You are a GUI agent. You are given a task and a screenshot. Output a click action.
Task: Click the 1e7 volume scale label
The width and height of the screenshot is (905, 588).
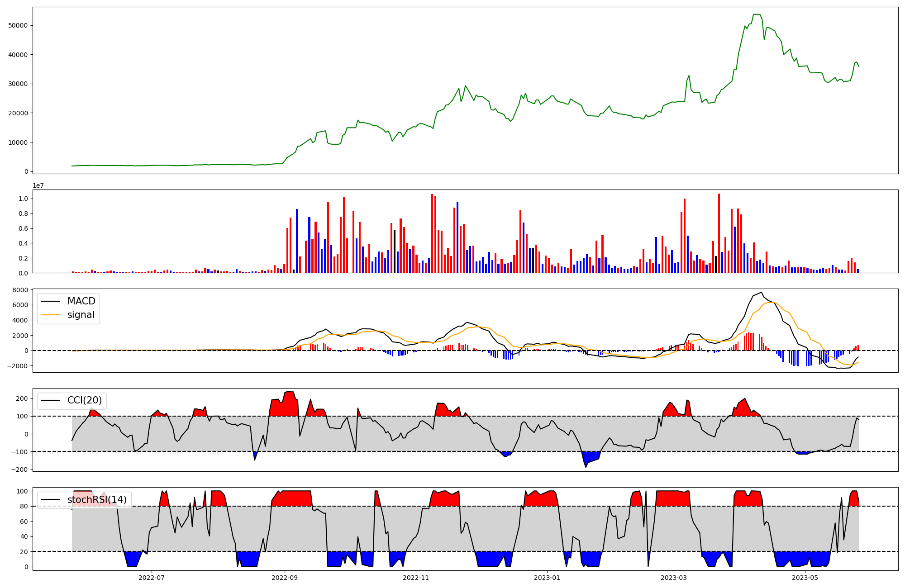click(38, 185)
